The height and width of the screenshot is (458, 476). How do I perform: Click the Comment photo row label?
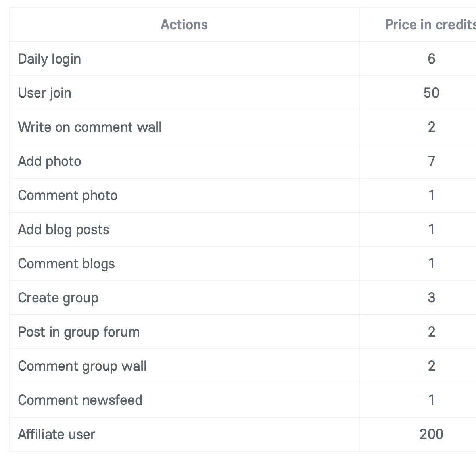(x=68, y=196)
